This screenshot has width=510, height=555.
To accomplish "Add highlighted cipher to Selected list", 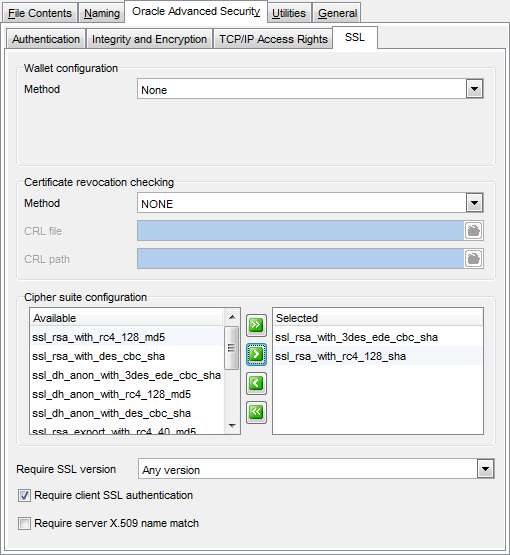I will tap(256, 354).
